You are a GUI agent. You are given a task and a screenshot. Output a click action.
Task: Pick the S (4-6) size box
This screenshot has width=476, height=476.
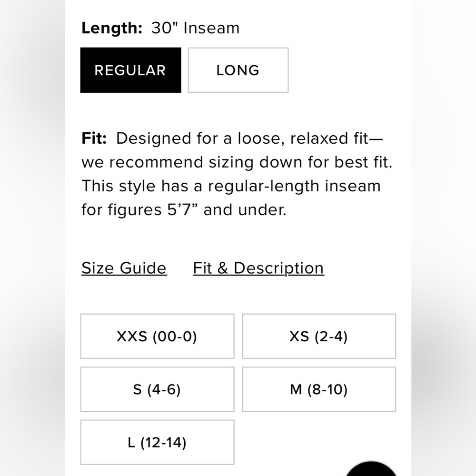(x=157, y=389)
